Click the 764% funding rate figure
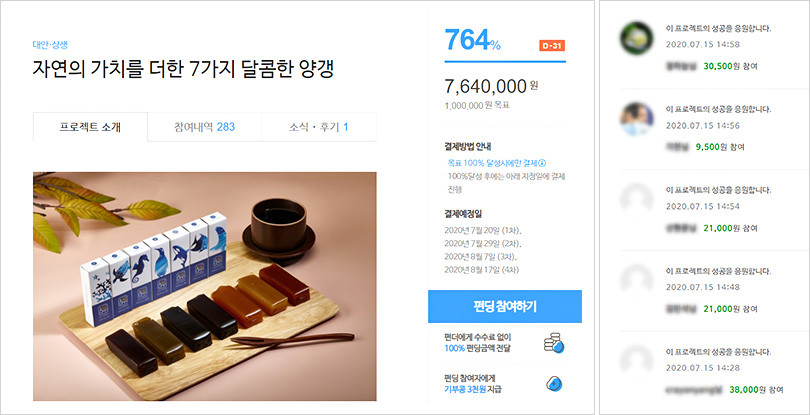The height and width of the screenshot is (415, 810). point(473,40)
